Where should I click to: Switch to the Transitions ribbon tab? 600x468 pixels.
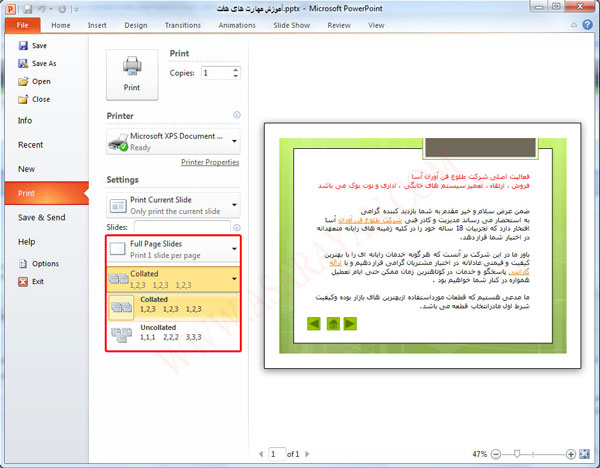coord(182,24)
